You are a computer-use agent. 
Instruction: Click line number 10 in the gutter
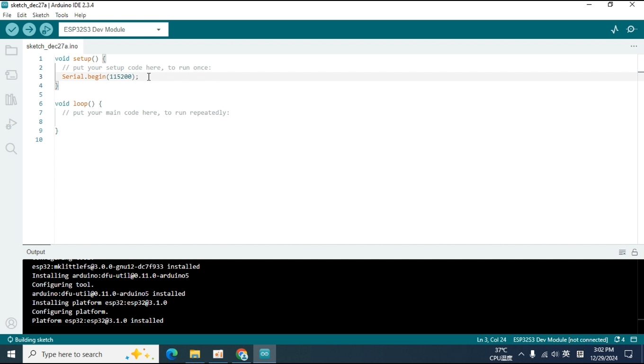coord(39,139)
